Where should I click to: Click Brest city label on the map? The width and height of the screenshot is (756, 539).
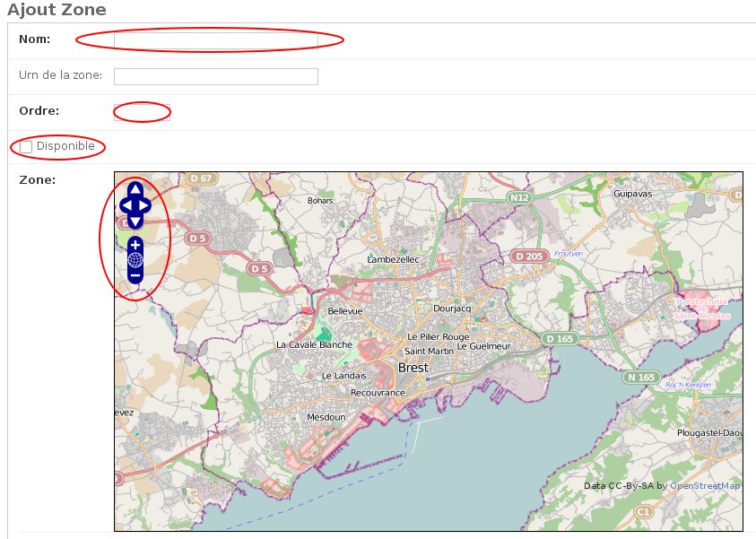[413, 368]
